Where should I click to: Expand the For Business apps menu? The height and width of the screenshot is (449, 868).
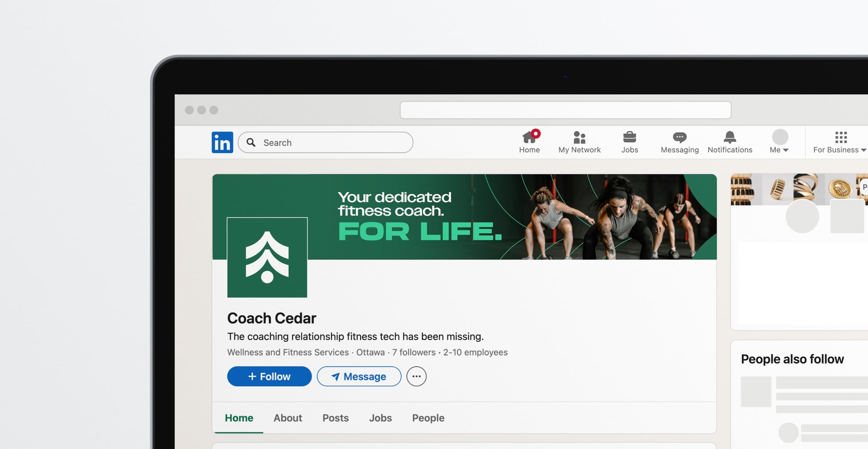pyautogui.click(x=840, y=142)
